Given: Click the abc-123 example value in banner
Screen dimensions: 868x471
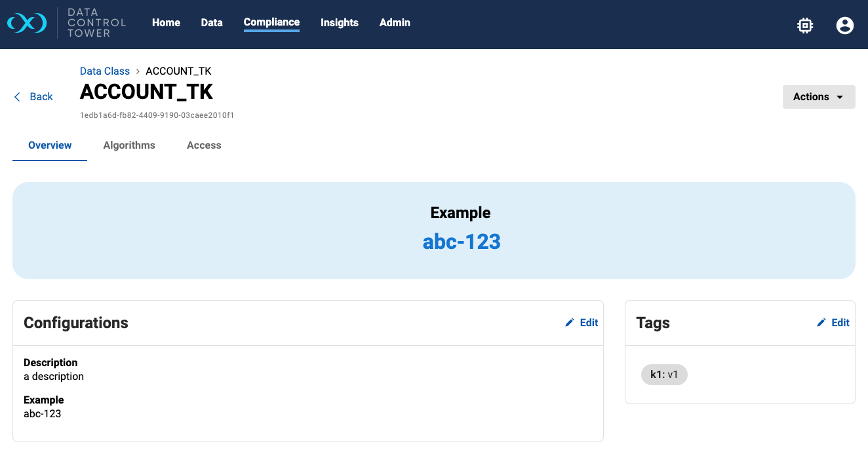Looking at the screenshot, I should tap(462, 242).
